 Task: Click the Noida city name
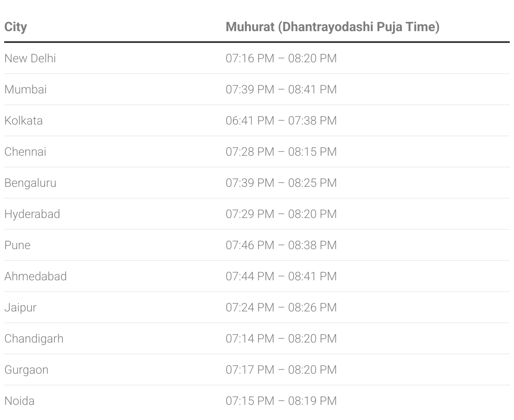pyautogui.click(x=19, y=401)
